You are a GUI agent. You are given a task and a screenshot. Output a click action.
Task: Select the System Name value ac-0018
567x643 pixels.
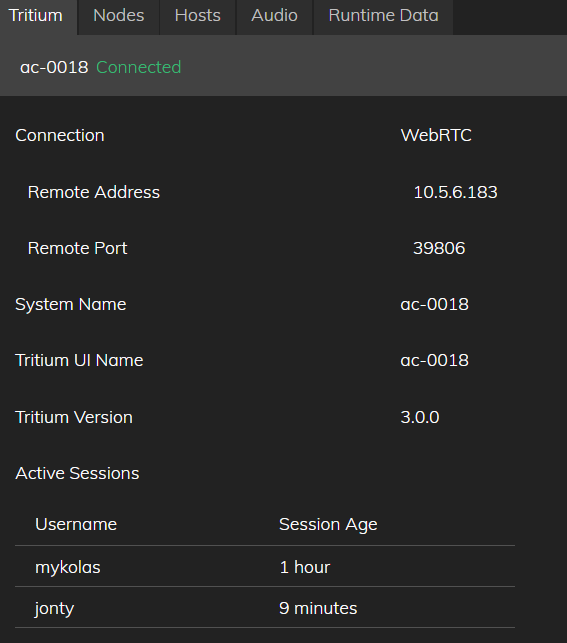pyautogui.click(x=435, y=304)
